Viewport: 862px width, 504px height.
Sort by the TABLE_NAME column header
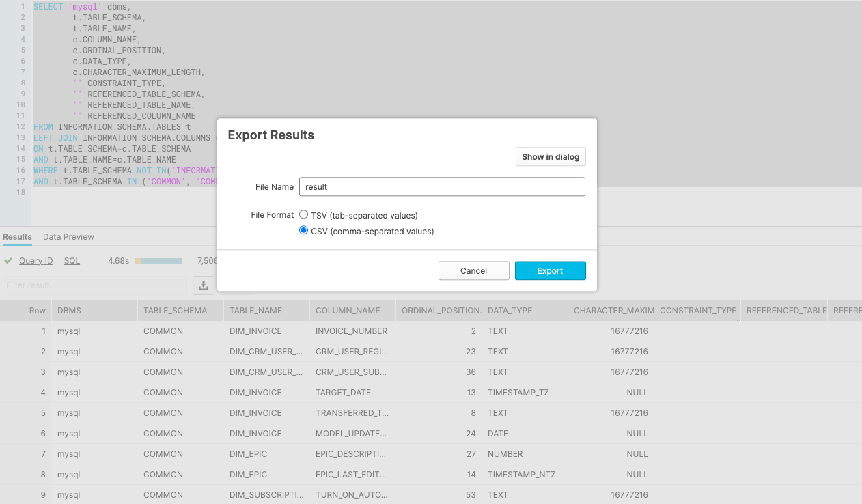[x=255, y=311]
